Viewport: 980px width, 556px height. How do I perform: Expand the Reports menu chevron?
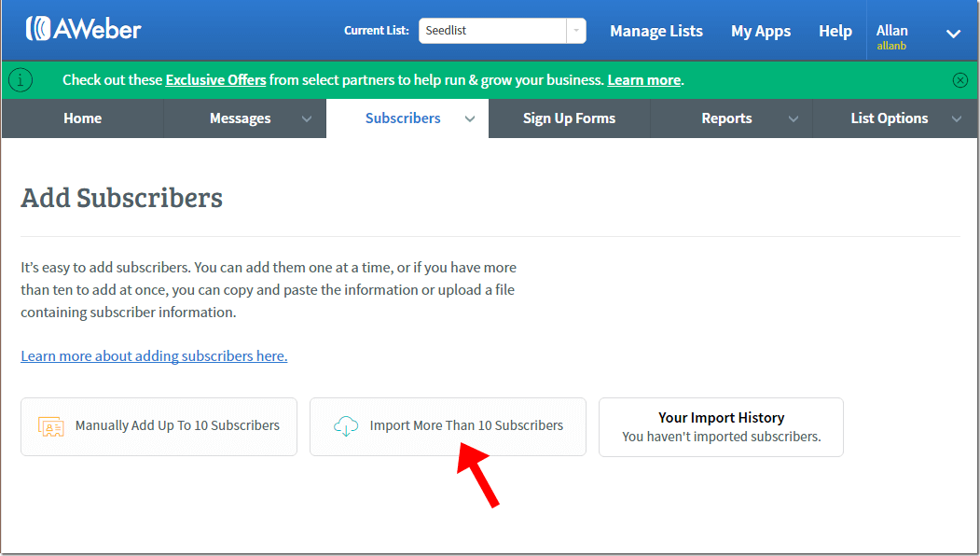(794, 118)
